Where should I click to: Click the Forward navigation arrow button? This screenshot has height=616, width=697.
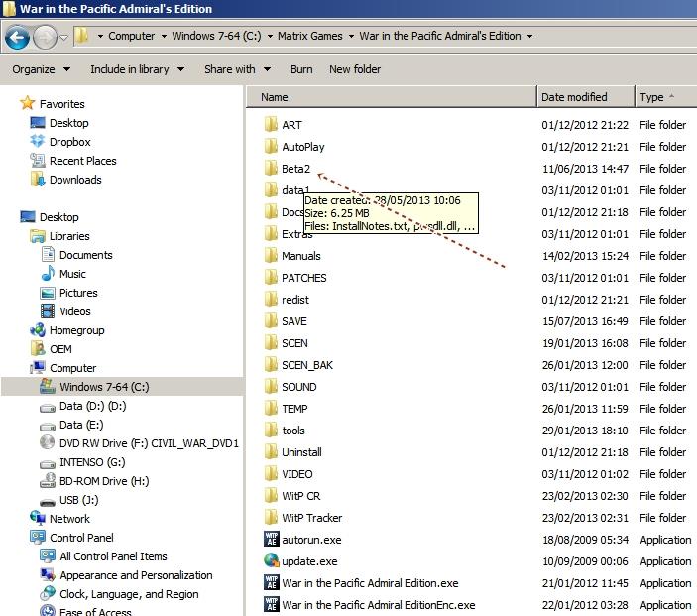[x=45, y=38]
